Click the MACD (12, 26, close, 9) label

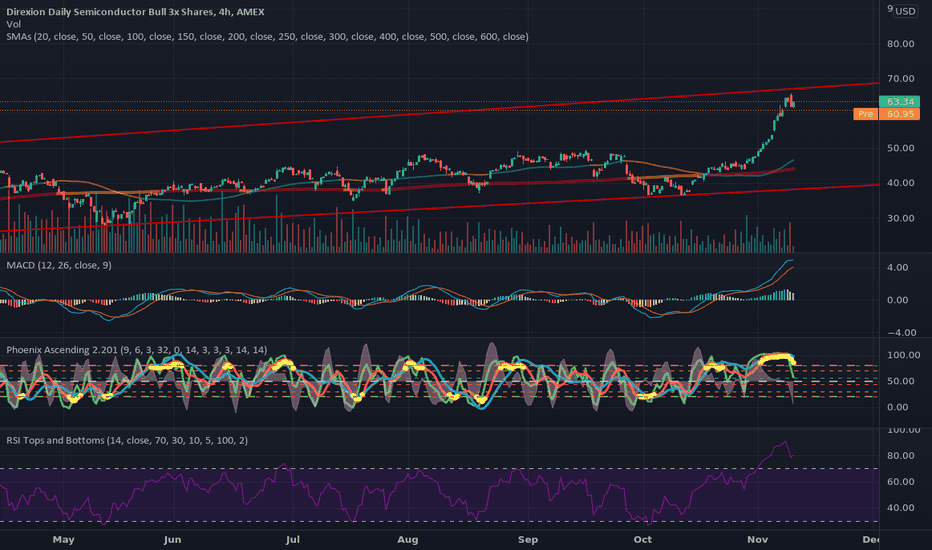coord(58,265)
